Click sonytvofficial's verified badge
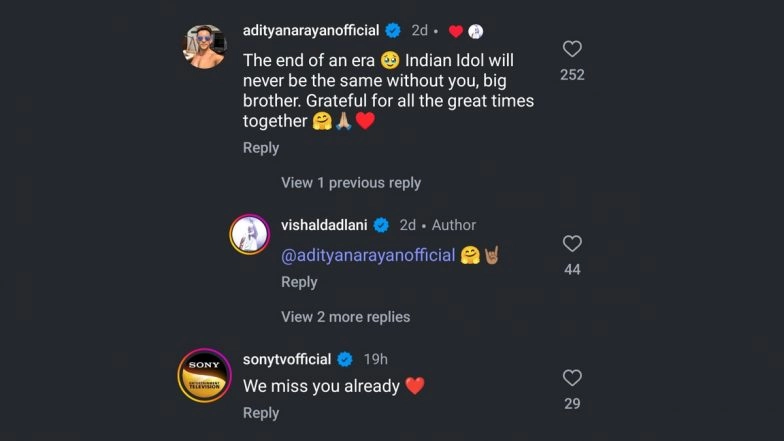This screenshot has width=784, height=441. click(345, 359)
